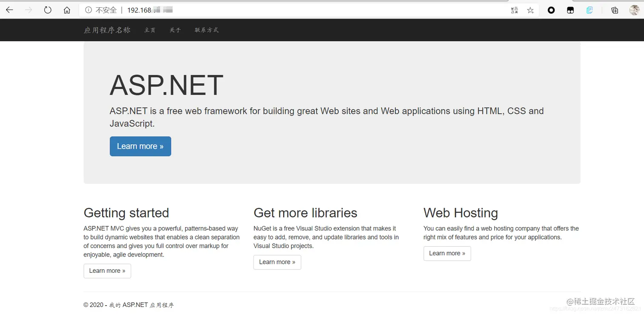The height and width of the screenshot is (315, 644).
Task: Click the 应用程序名称 brand link
Action: click(x=107, y=30)
